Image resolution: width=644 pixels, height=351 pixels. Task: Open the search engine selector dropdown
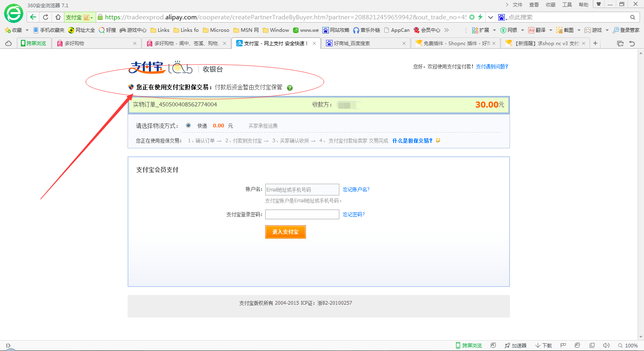(x=503, y=17)
